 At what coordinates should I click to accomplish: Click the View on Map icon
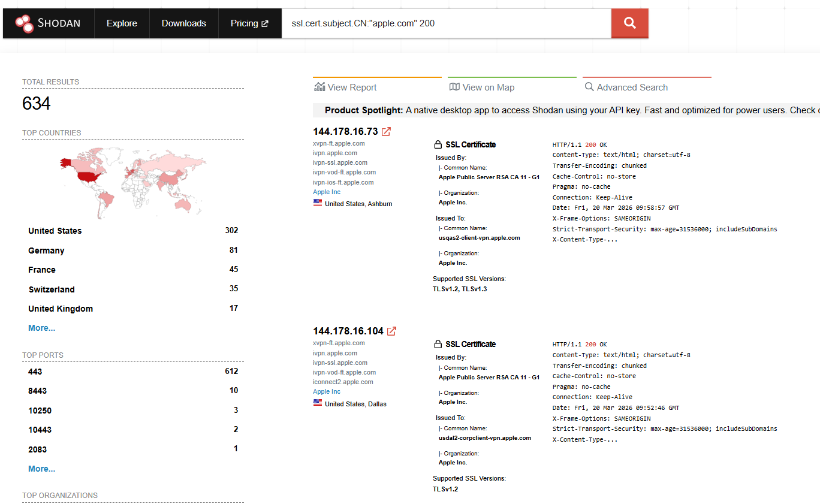click(454, 87)
